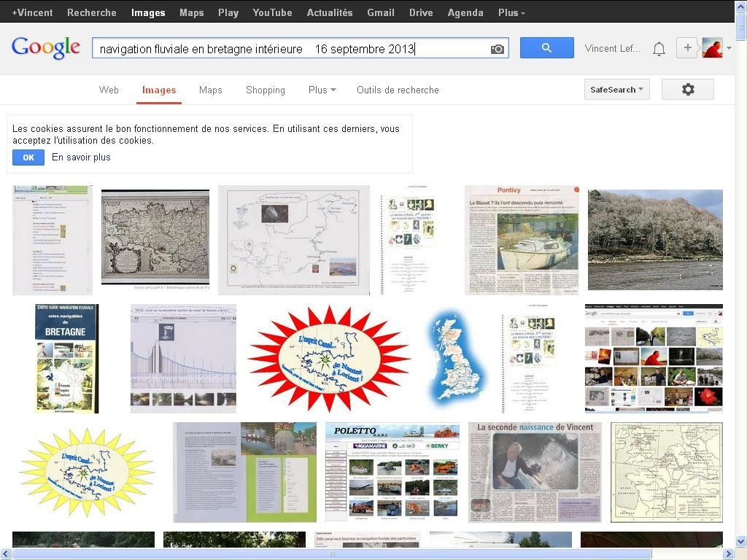Click OK on the cookies notice
Screen dimensions: 747x560
pos(28,157)
